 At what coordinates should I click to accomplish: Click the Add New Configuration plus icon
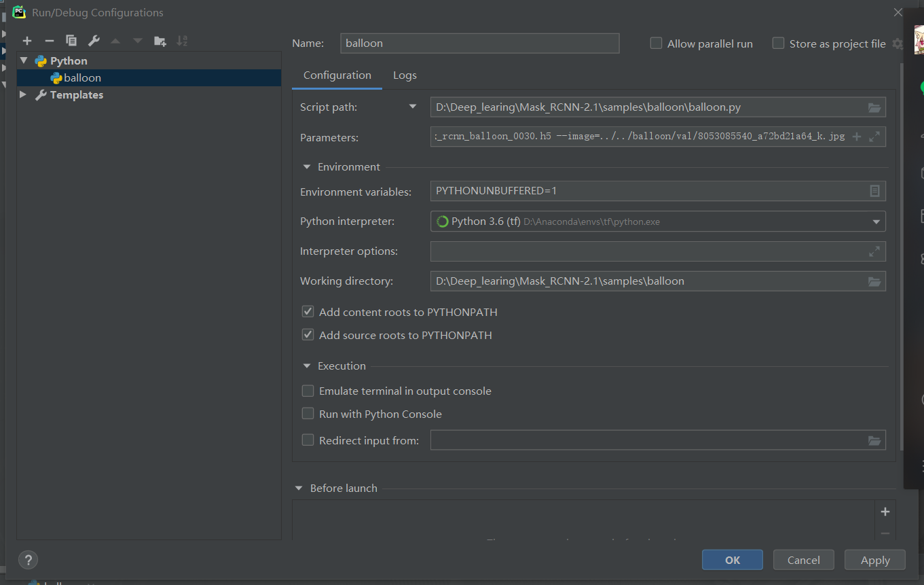tap(27, 41)
